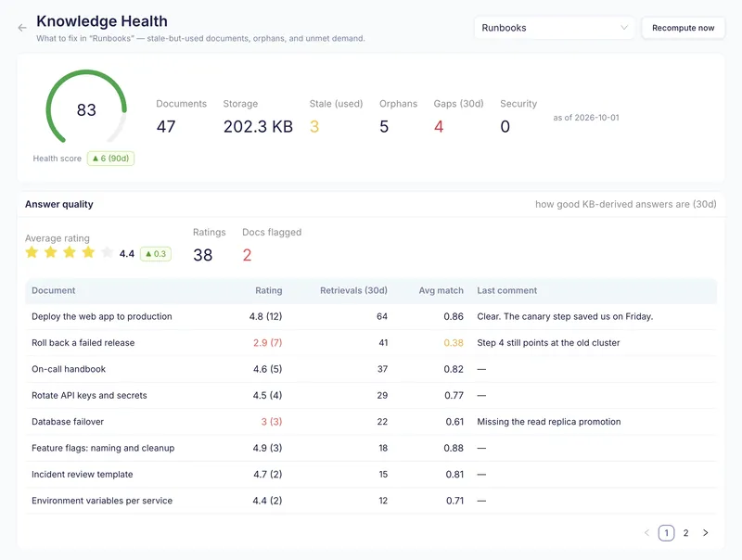Image resolution: width=742 pixels, height=560 pixels.
Task: Go back using the left arrow icon
Action: pyautogui.click(x=21, y=28)
